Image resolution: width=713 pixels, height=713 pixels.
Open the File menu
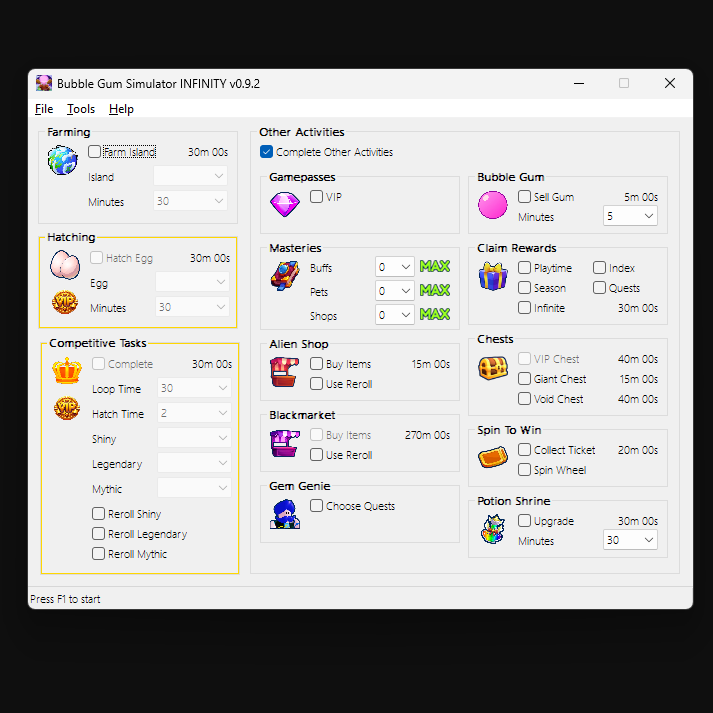pyautogui.click(x=44, y=109)
